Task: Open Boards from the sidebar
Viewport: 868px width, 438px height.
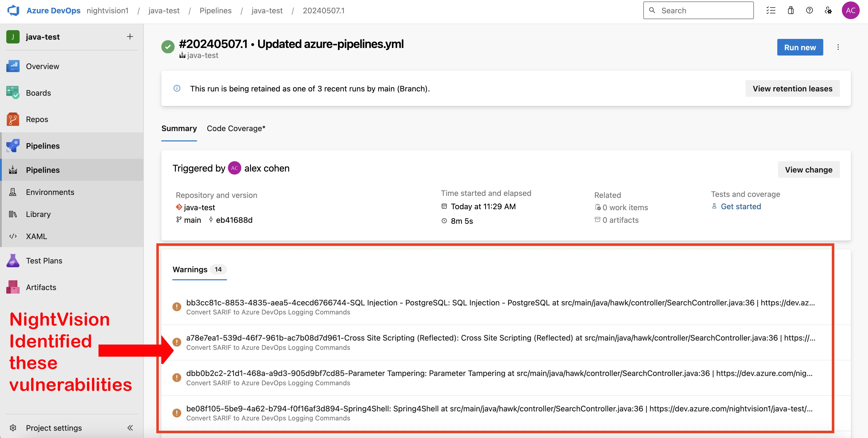Action: click(x=71, y=93)
